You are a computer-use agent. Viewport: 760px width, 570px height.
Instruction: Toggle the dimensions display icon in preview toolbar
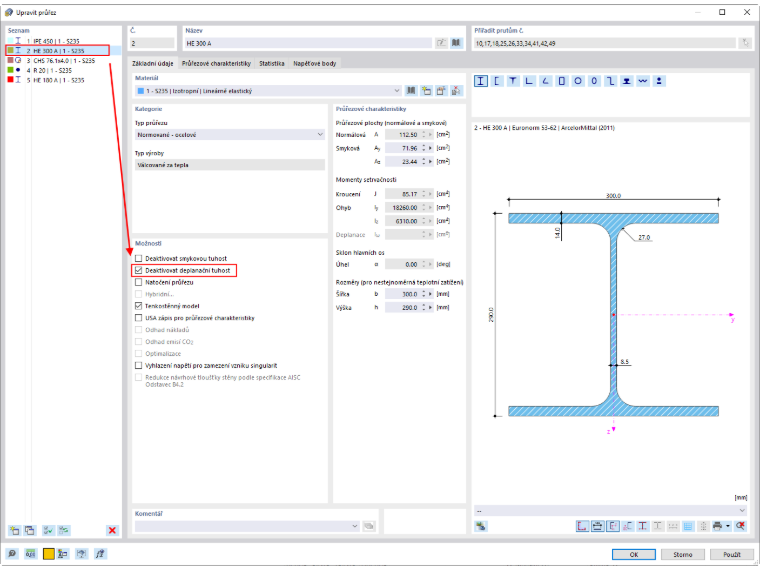click(x=598, y=526)
